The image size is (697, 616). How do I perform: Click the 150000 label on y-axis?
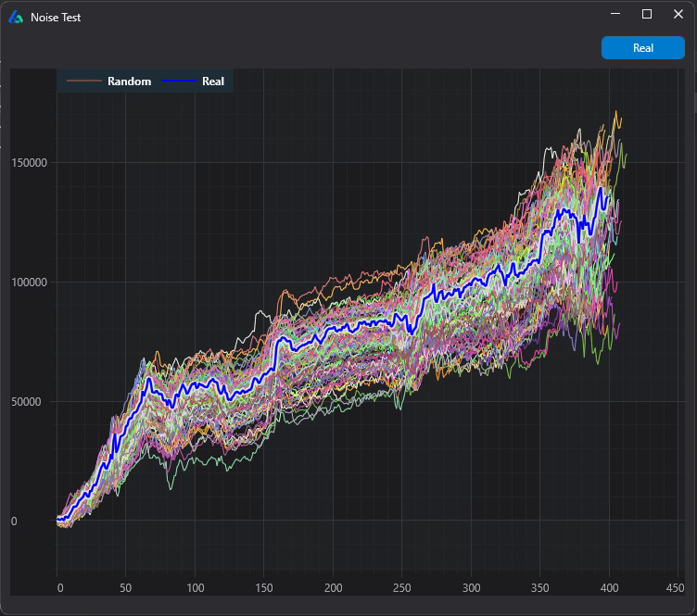coord(28,163)
